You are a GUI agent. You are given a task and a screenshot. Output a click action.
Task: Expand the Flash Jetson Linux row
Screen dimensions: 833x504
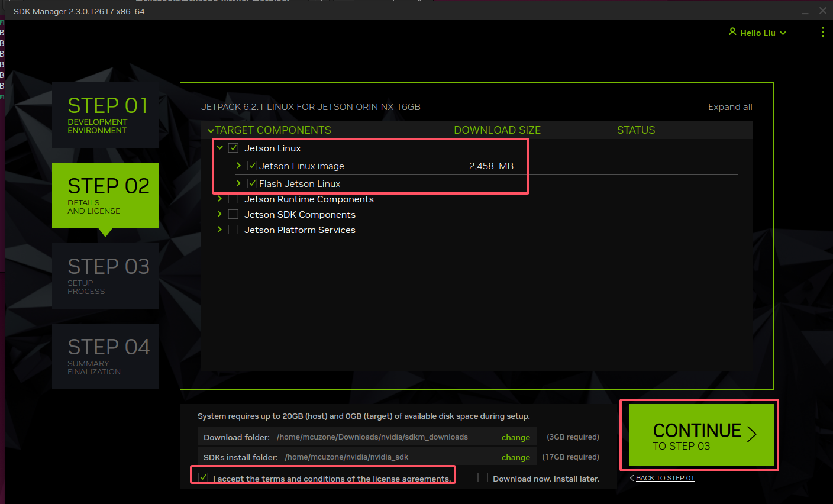pyautogui.click(x=238, y=183)
